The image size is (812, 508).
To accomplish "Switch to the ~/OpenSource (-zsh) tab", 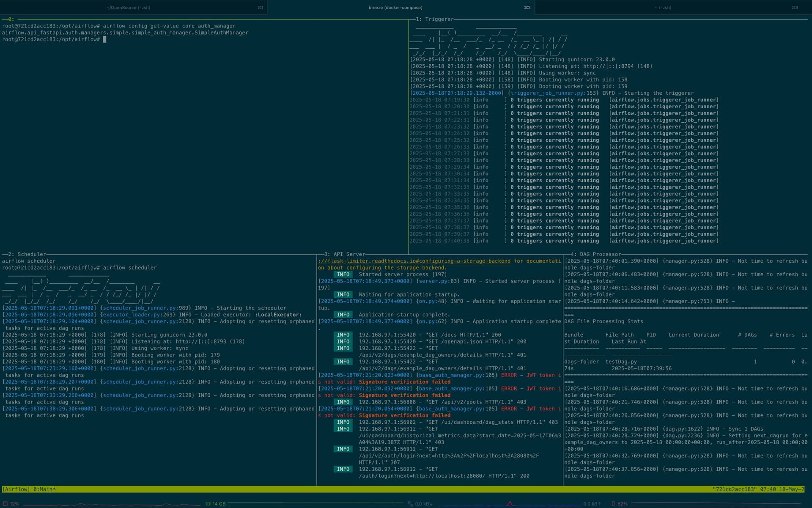I will click(x=129, y=8).
